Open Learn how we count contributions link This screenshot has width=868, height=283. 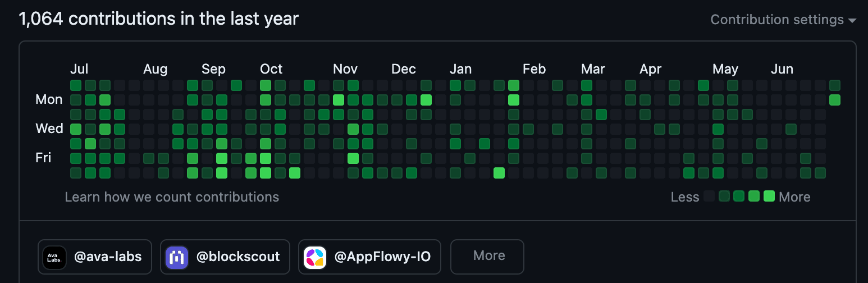(172, 197)
